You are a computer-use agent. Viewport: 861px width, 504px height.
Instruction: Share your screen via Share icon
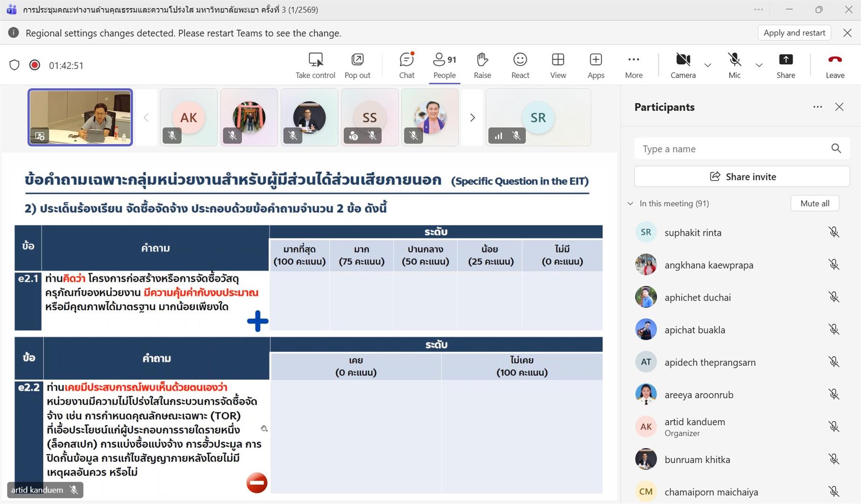(785, 65)
